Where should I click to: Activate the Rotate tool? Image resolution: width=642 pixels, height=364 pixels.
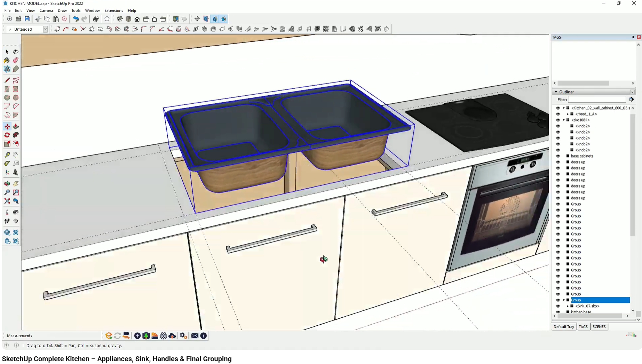(x=7, y=135)
